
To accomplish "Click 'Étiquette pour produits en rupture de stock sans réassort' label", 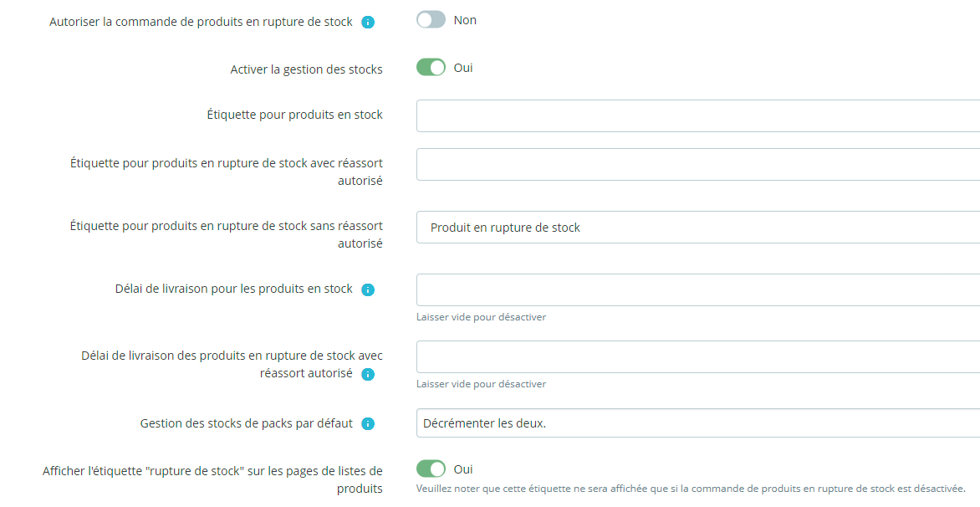I will click(x=227, y=226).
